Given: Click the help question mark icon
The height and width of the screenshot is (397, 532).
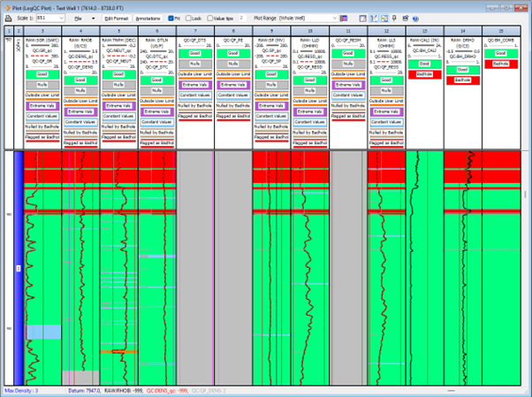Looking at the screenshot, I should tap(415, 19).
